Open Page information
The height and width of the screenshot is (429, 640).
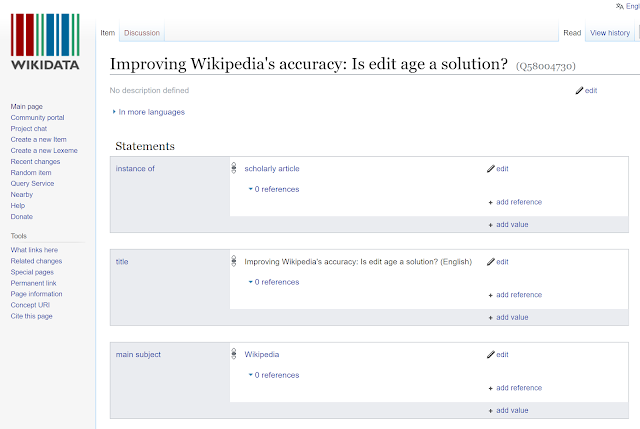pos(36,294)
